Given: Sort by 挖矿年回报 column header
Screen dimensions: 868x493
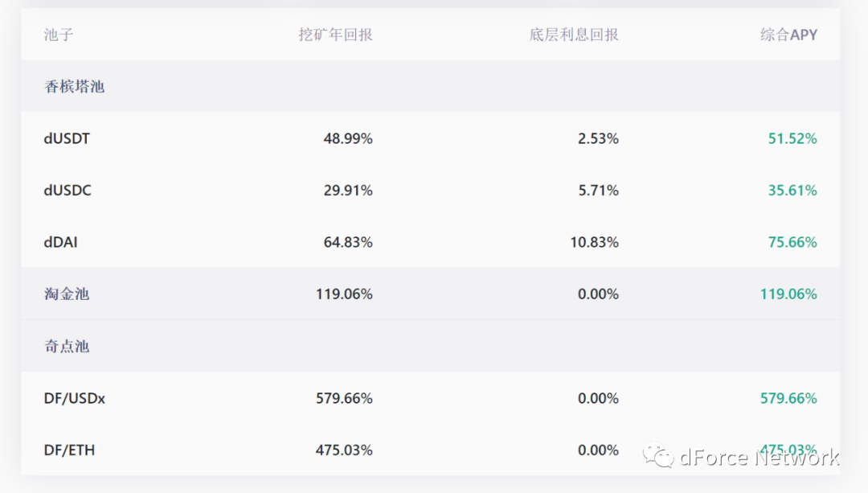Looking at the screenshot, I should pyautogui.click(x=335, y=35).
